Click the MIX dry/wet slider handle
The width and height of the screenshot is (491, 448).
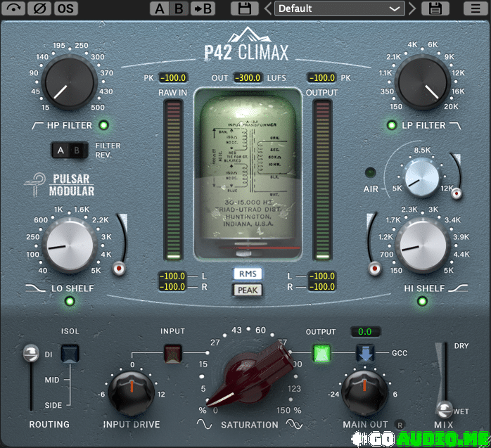(445, 409)
